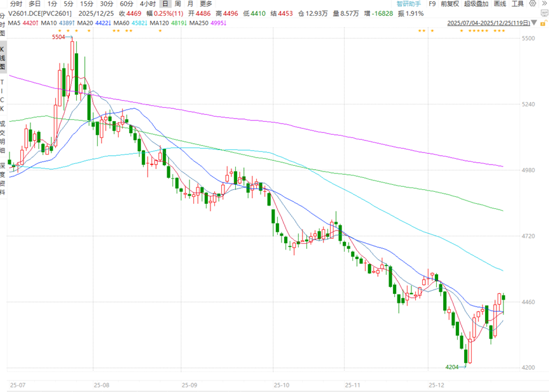The image size is (549, 392).
Task: Select the 月 monthly period tab
Action: click(190, 4)
